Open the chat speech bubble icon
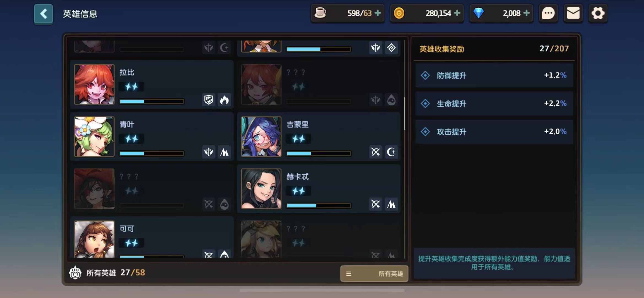The image size is (644, 298). [x=548, y=13]
